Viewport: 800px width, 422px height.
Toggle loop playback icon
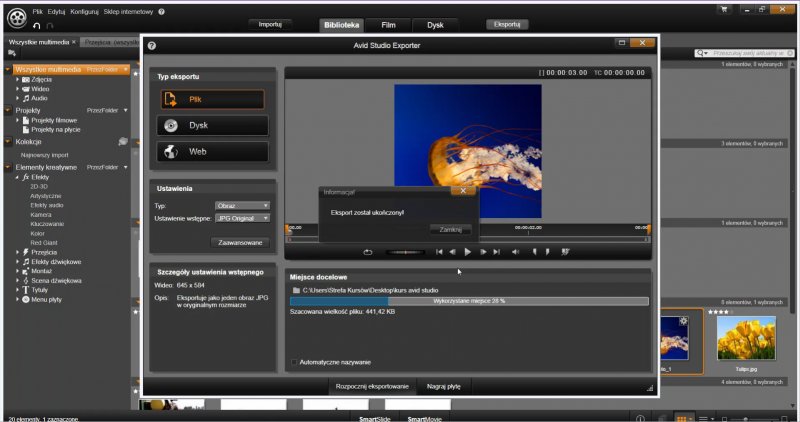coord(367,253)
